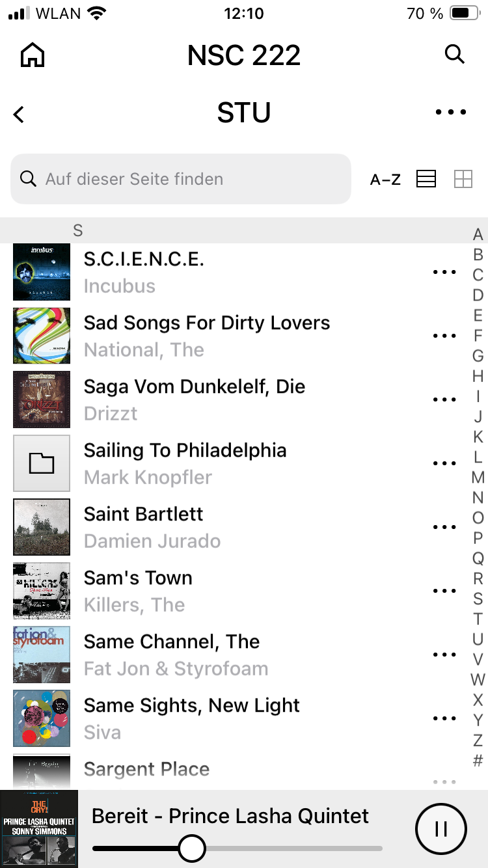Switch to list view layout
The height and width of the screenshot is (868, 488).
[426, 179]
